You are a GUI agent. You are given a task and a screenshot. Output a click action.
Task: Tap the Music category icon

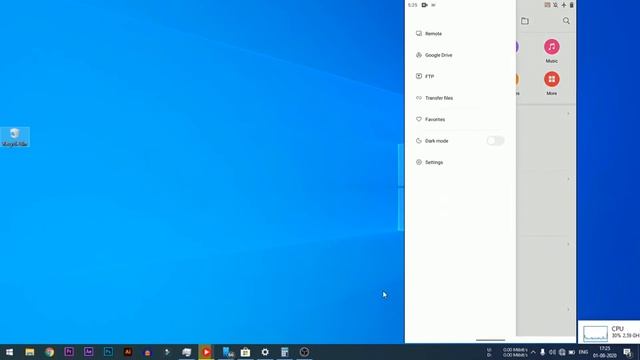(551, 47)
